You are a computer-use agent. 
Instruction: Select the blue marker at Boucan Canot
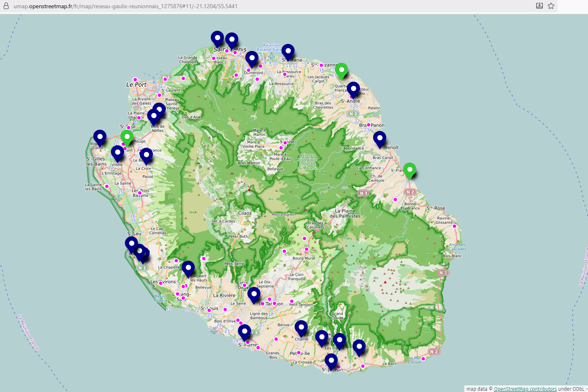coord(100,138)
